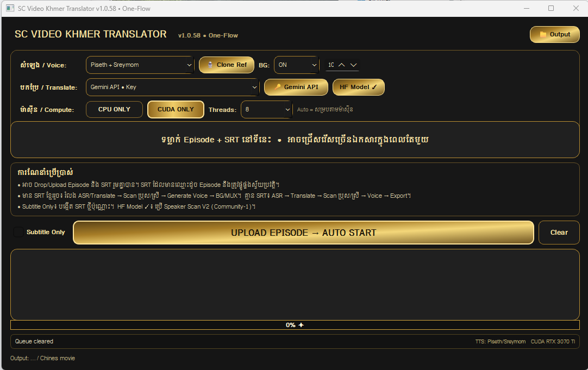The height and width of the screenshot is (370, 588).
Task: Open the Threads dropdown showing 8
Action: 266,109
